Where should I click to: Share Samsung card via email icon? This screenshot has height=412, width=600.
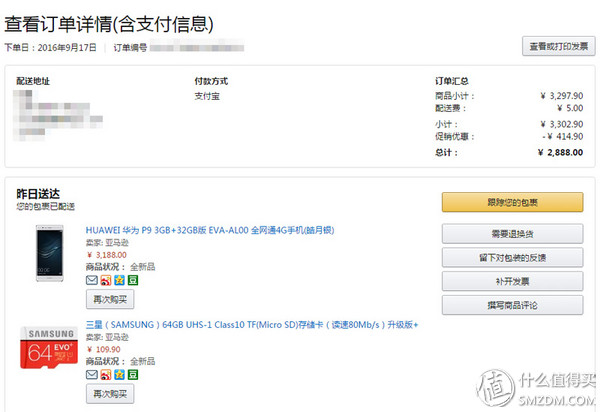[x=91, y=375]
